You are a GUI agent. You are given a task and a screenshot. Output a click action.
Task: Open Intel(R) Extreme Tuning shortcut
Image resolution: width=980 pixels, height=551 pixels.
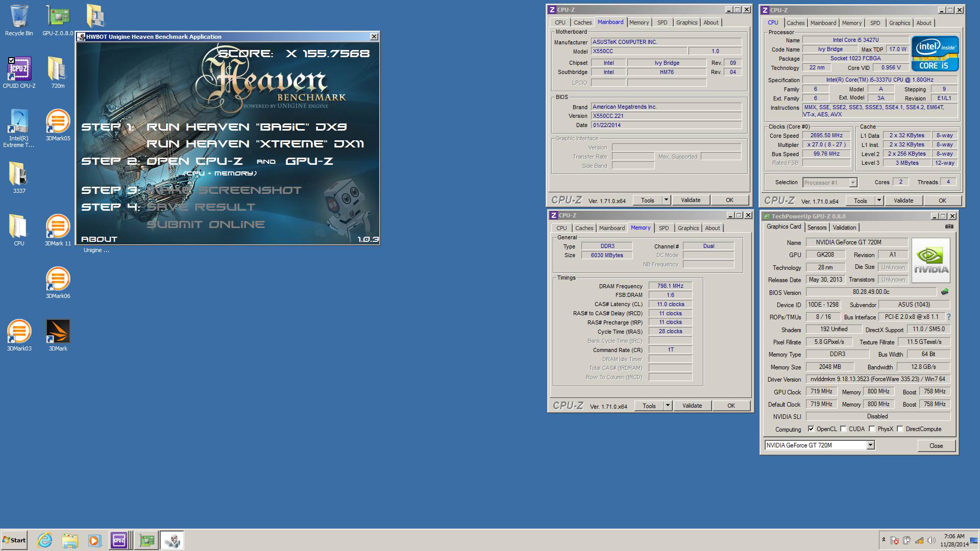(19, 129)
